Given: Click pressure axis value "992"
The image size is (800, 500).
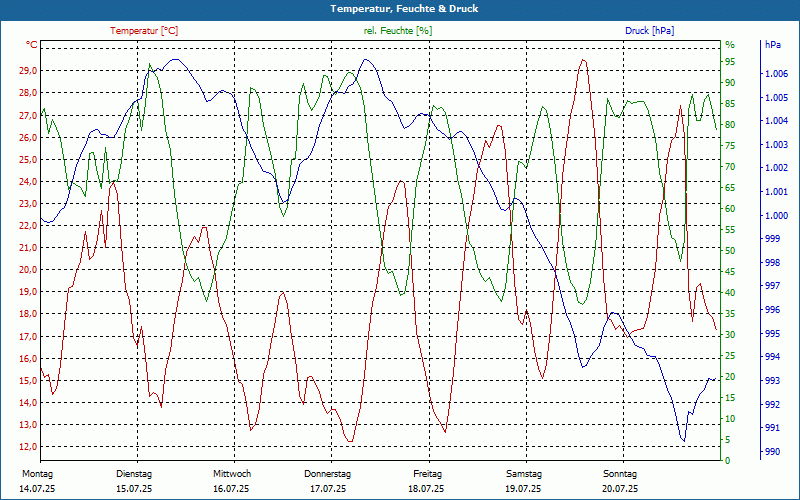Looking at the screenshot, I should coord(772,405).
